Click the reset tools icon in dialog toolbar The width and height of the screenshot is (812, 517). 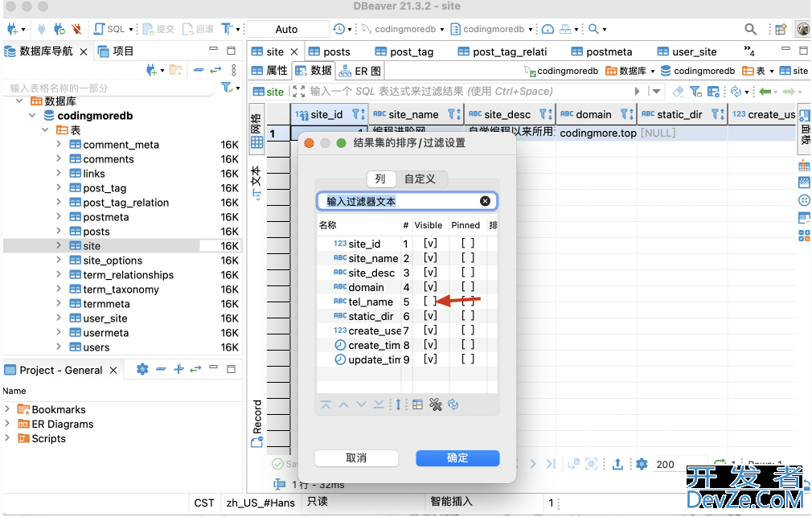(x=436, y=404)
